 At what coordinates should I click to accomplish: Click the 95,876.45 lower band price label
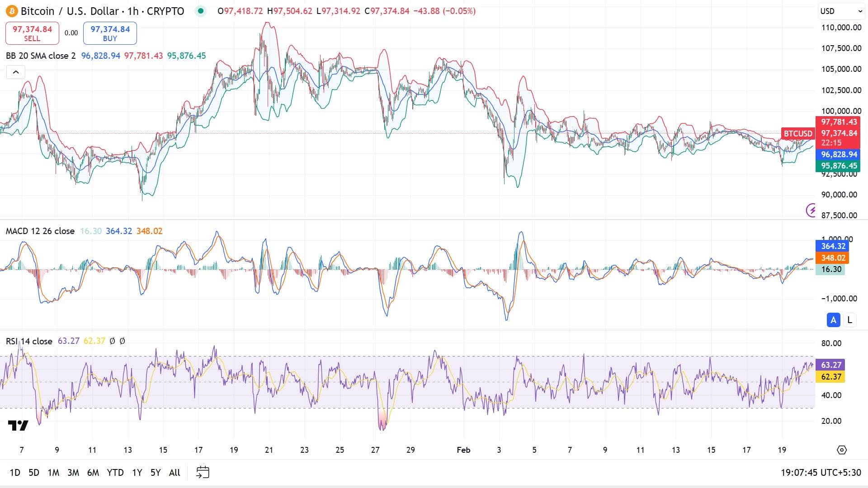839,166
